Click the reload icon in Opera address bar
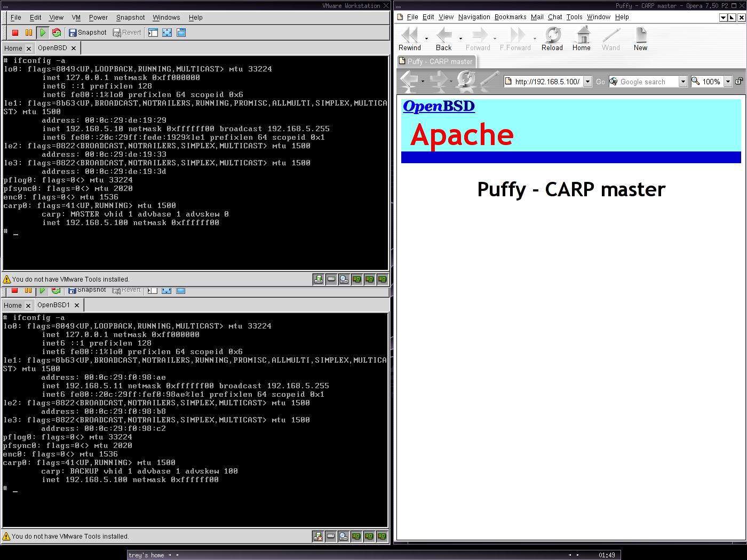This screenshot has height=560, width=747. pos(466,81)
